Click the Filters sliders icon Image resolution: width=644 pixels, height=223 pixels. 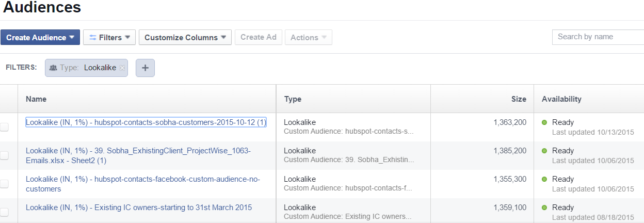(93, 37)
